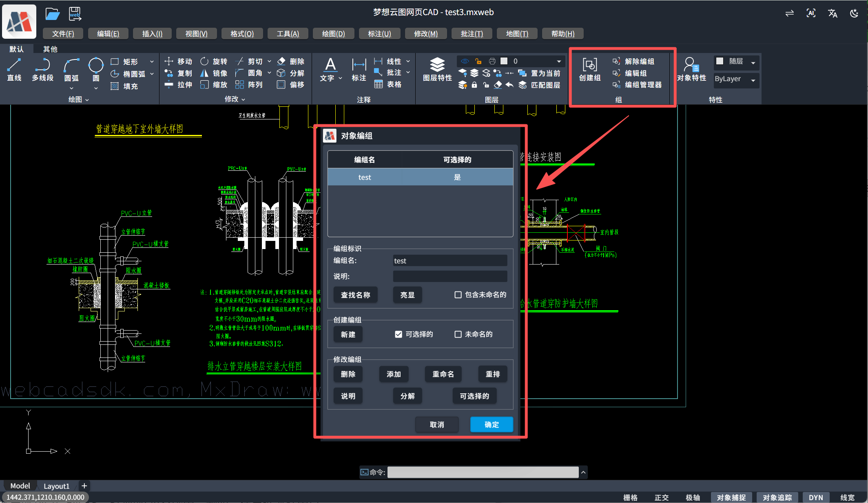Choose the 矩形 rectangle tool

coord(125,62)
